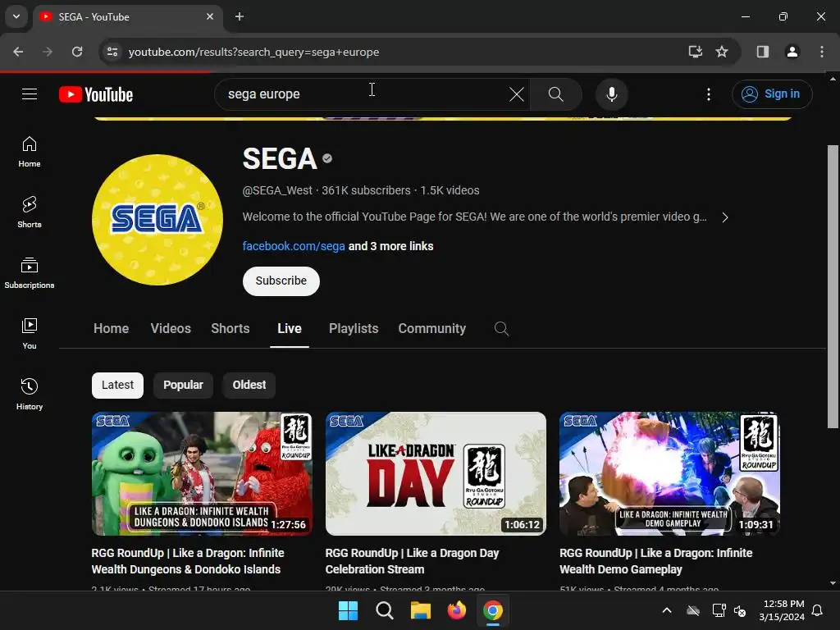The width and height of the screenshot is (840, 630).
Task: Select the Oldest sort chip
Action: [249, 386]
